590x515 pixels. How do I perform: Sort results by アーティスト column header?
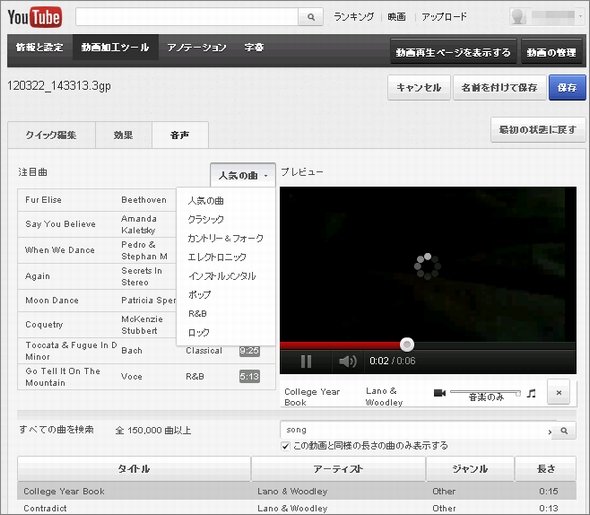[338, 469]
